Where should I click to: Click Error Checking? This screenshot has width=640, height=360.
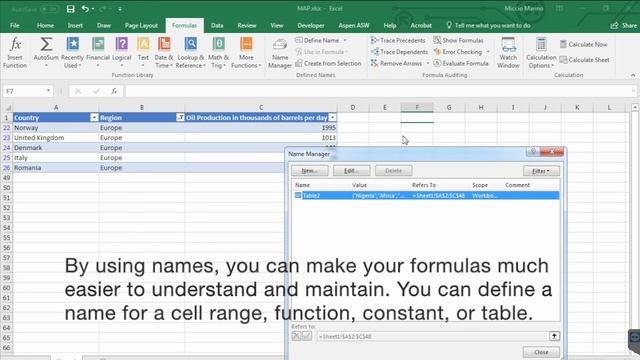tap(458, 52)
